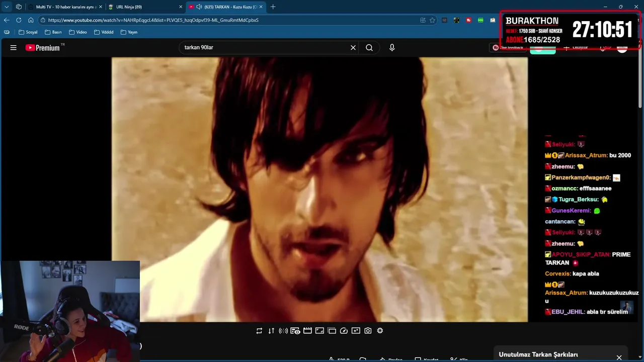The image size is (644, 362).
Task: Toggle the cinema mode clapperboard icon
Action: [x=307, y=331]
